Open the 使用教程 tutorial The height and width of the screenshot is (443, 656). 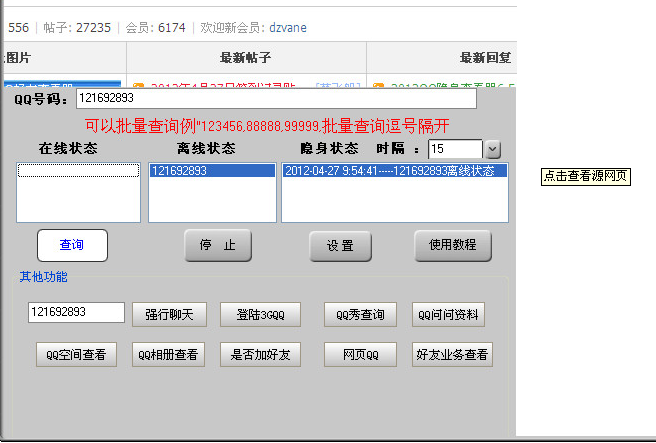coord(453,245)
